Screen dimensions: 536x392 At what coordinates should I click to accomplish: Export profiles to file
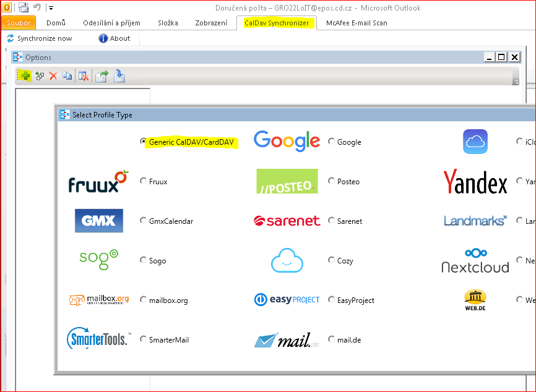tap(102, 76)
